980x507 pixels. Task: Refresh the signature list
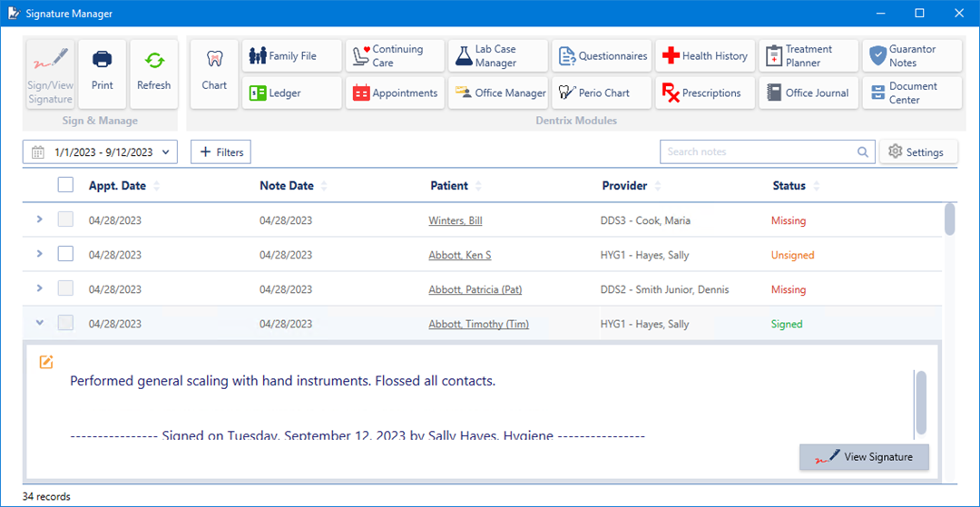click(153, 73)
